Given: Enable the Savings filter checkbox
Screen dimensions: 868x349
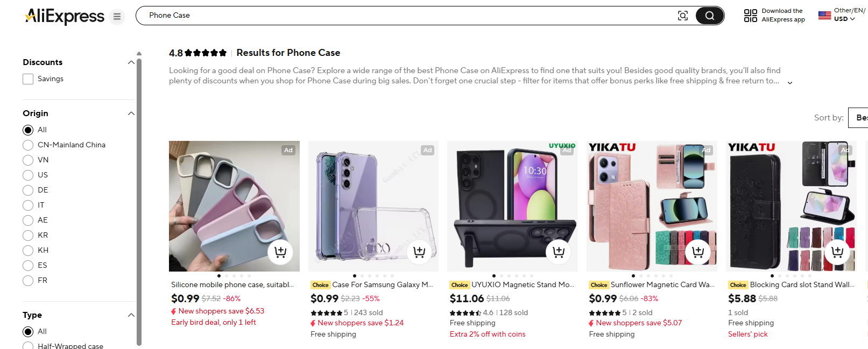Looking at the screenshot, I should (x=27, y=79).
